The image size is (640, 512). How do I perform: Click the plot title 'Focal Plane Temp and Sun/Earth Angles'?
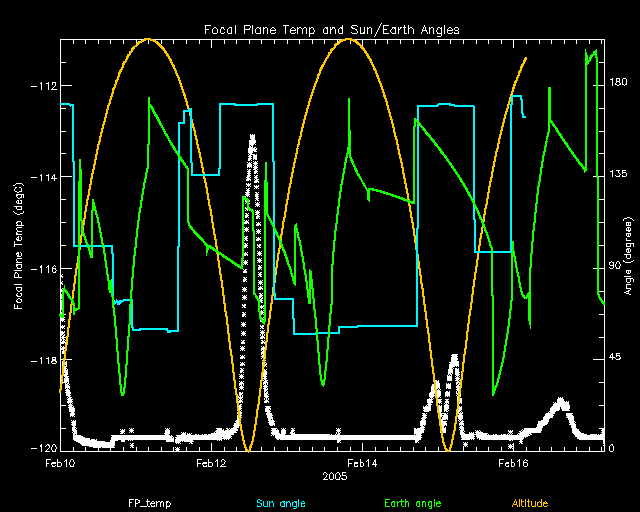pyautogui.click(x=332, y=30)
